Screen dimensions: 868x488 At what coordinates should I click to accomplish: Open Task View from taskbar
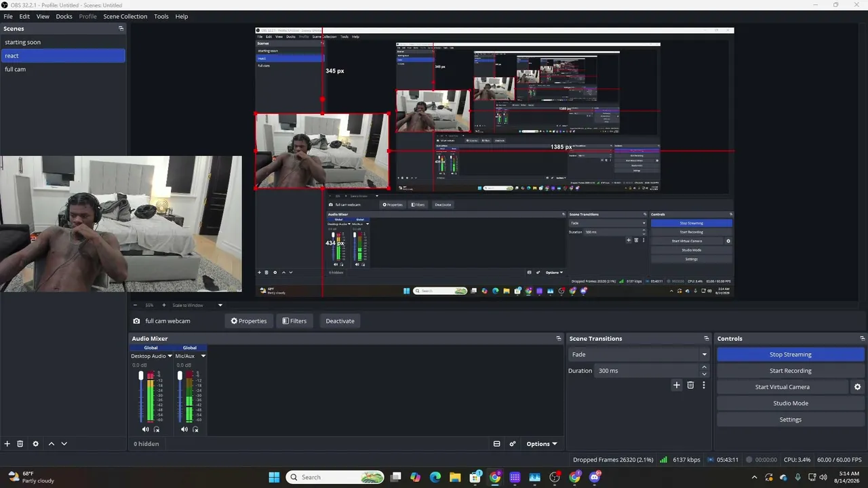[x=395, y=477]
